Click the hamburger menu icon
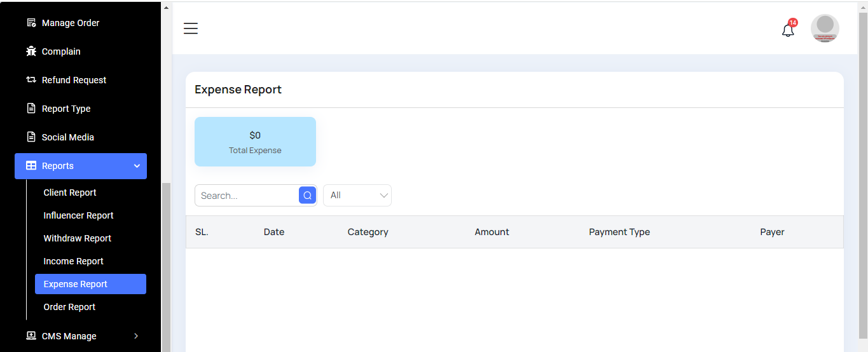 click(x=191, y=29)
